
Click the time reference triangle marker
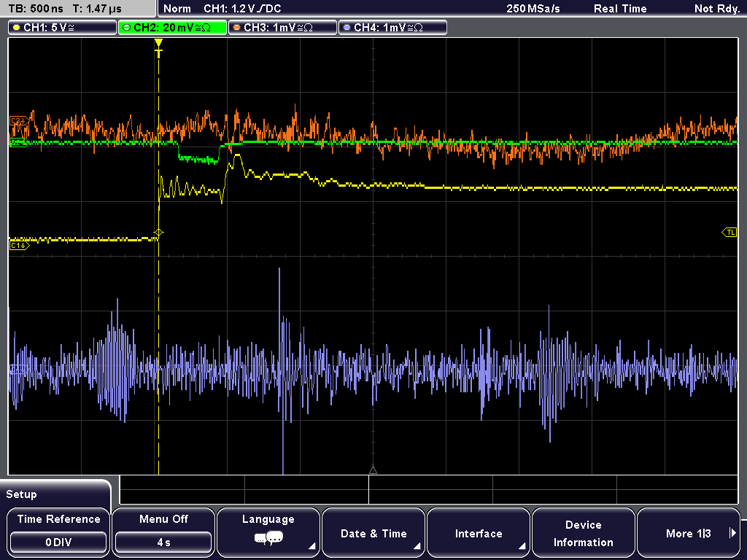point(373,470)
